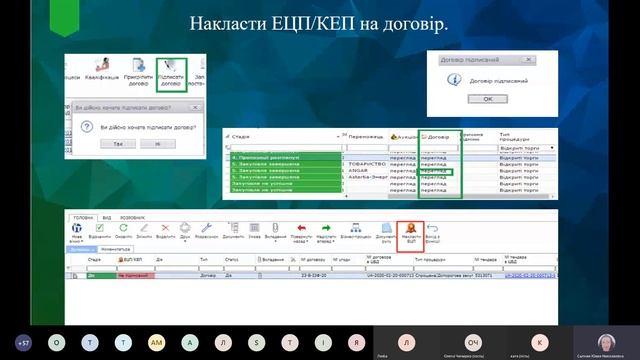640x360 pixels.
Task: Click the Тип процедури header in contracts grid
Action: pos(430,260)
